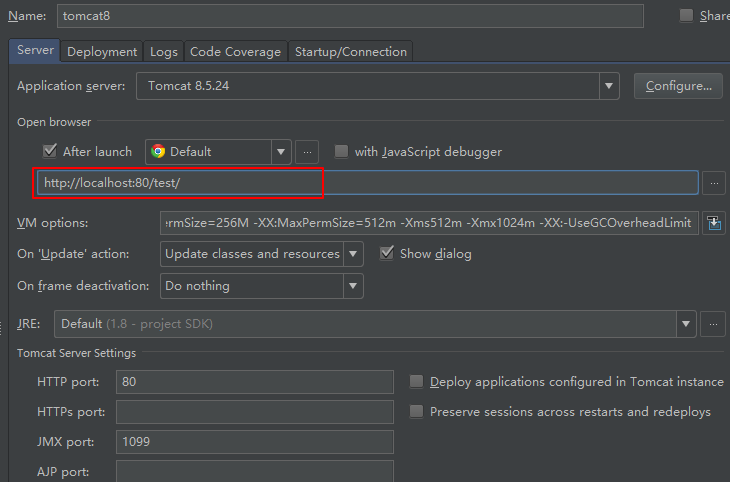Toggle the Share checkbox
Screen dimensions: 730x482
tap(686, 15)
